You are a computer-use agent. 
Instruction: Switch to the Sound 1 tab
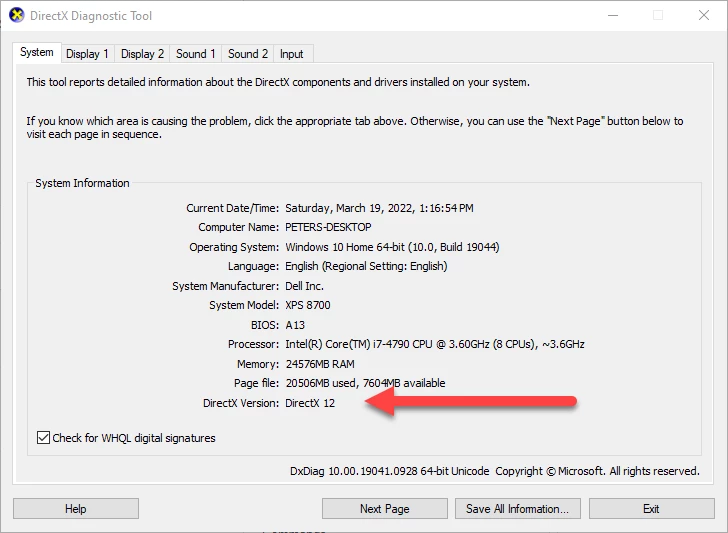pyautogui.click(x=195, y=54)
